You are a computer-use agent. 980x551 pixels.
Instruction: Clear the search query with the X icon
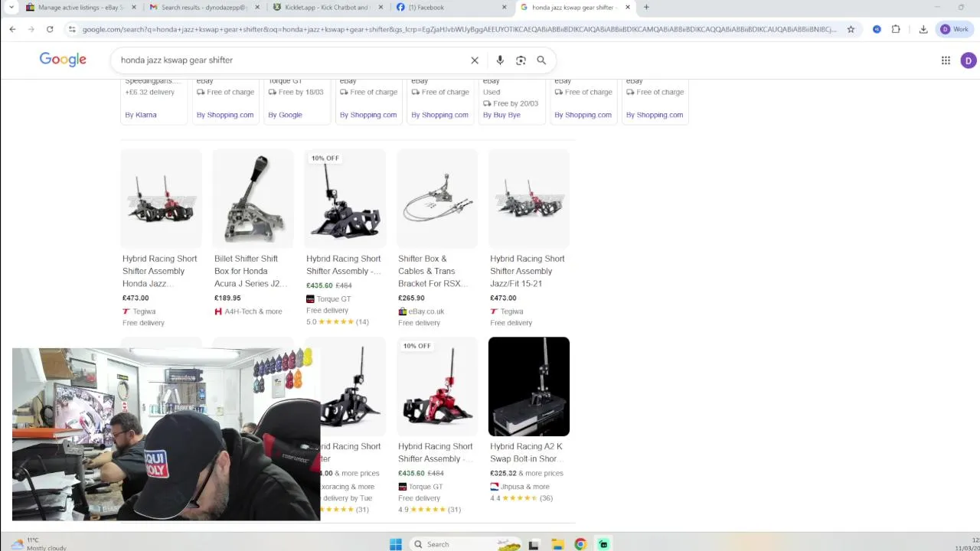(475, 60)
